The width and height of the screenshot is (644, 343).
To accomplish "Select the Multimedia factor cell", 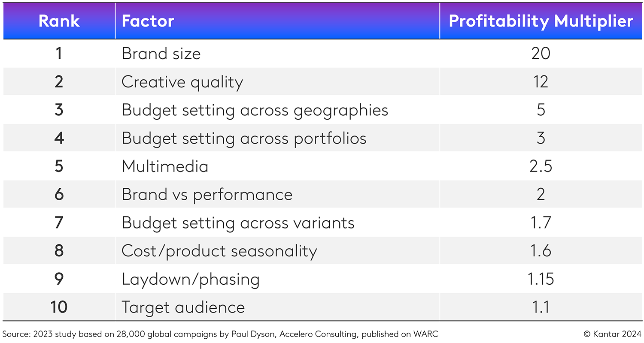I will point(165,166).
